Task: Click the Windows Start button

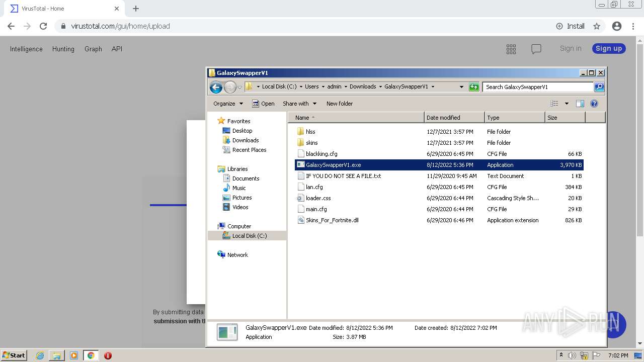Action: pyautogui.click(x=14, y=355)
